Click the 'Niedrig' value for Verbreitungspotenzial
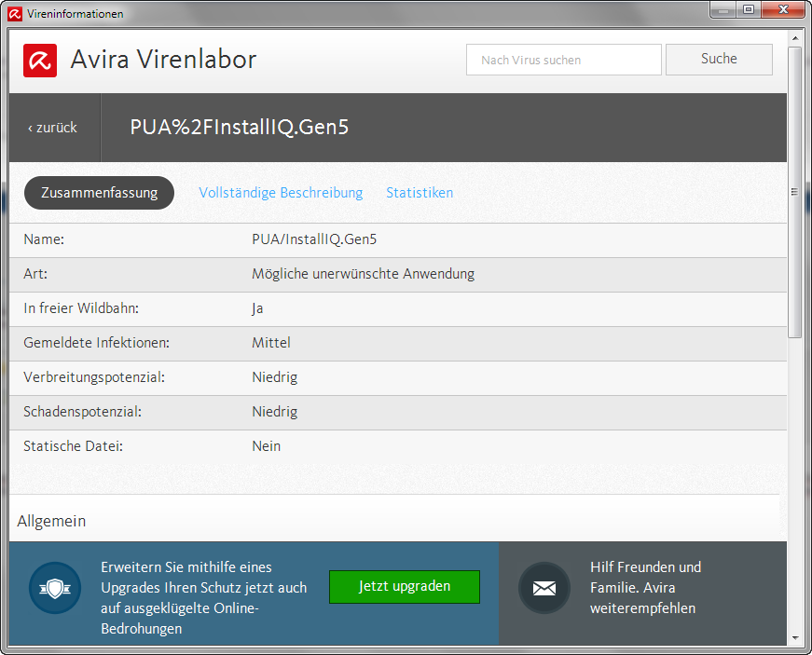812x655 pixels. point(274,377)
